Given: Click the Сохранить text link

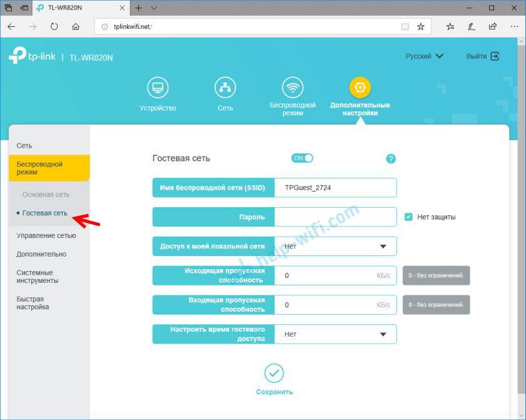Looking at the screenshot, I should pos(274,392).
